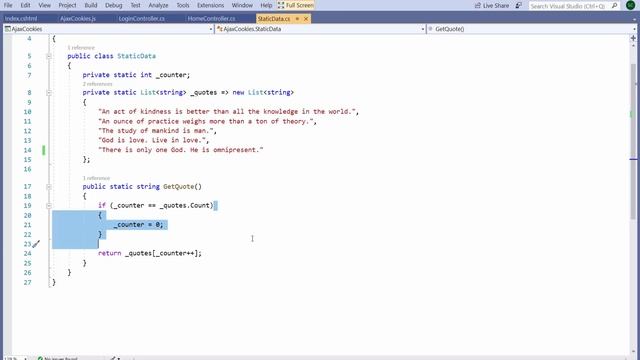Click the vertical scrollbar thumb of the editor
This screenshot has width=640, height=360.
(633, 142)
